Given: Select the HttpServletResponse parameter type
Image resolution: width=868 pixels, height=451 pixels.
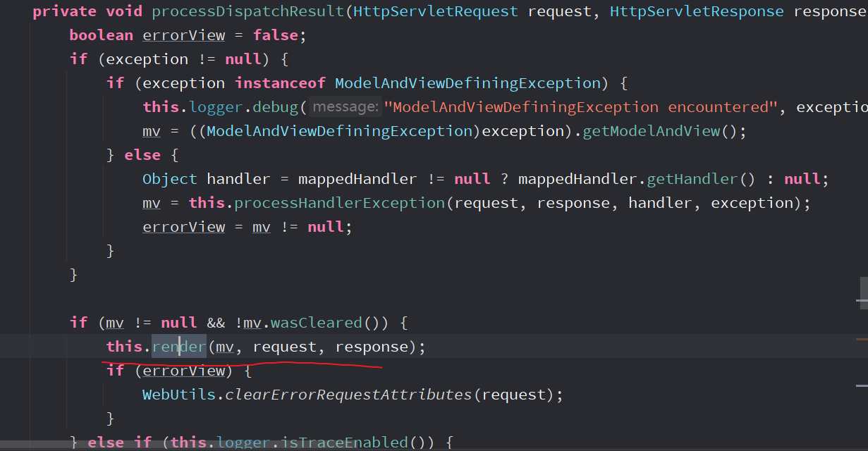Looking at the screenshot, I should pos(697,11).
